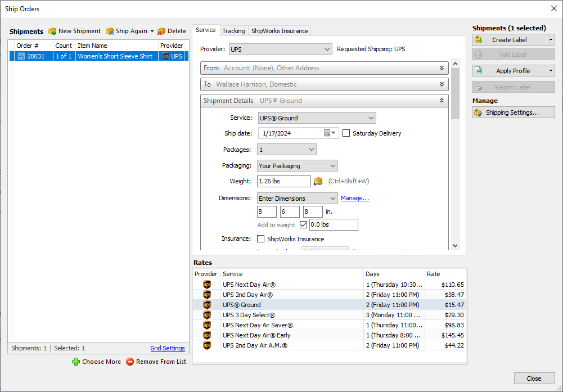Click the green Choose More plus icon
563x392 pixels.
[x=76, y=362]
